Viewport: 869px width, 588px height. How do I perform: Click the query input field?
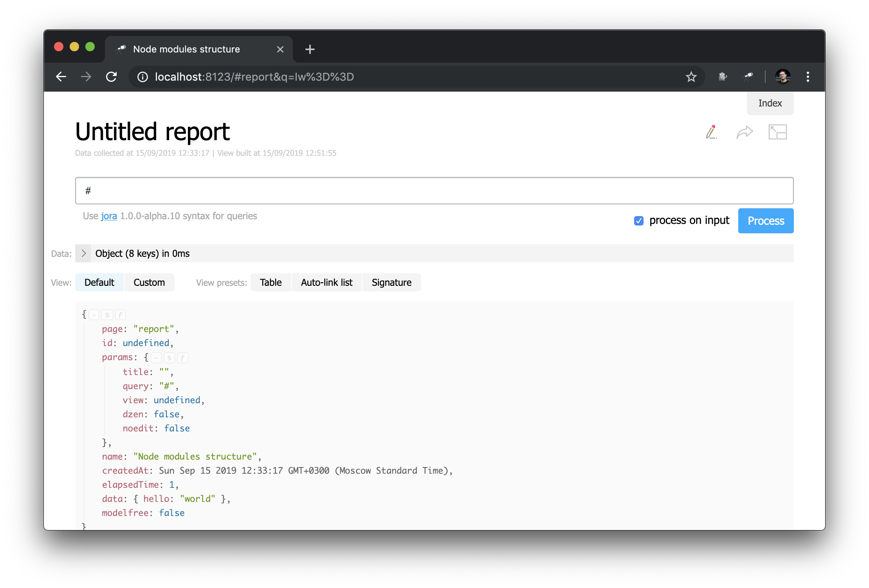[x=434, y=191]
